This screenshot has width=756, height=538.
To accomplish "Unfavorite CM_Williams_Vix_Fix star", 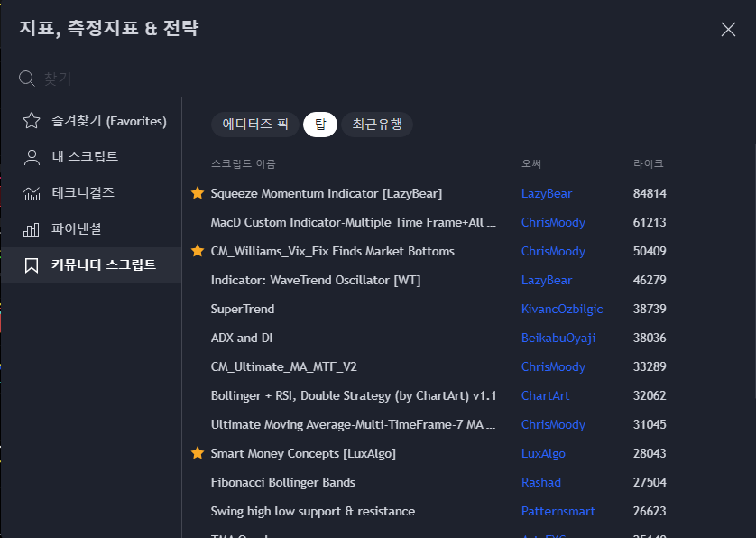I will [198, 251].
